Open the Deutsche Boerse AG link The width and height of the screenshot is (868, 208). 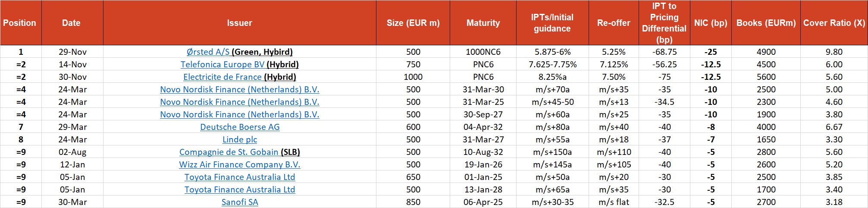(240, 127)
